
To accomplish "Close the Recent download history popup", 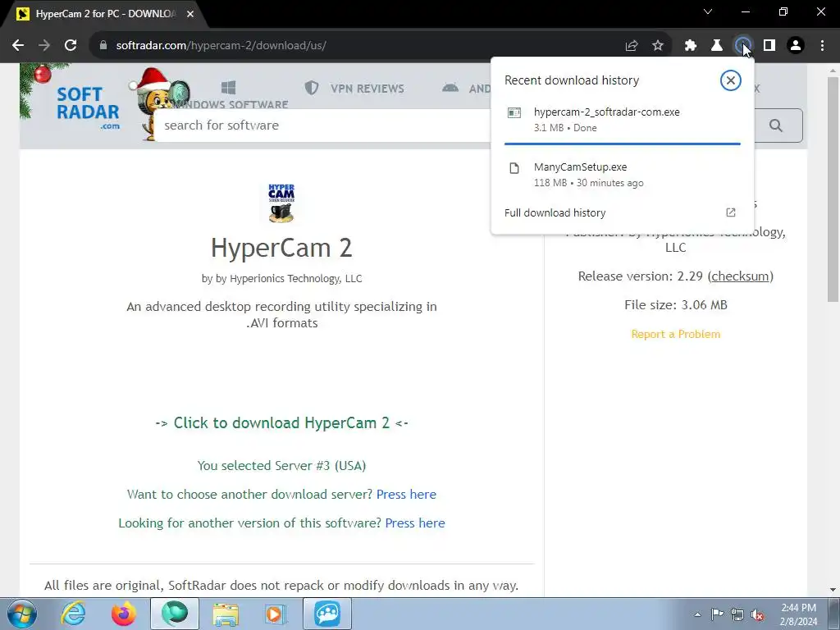I will click(730, 80).
